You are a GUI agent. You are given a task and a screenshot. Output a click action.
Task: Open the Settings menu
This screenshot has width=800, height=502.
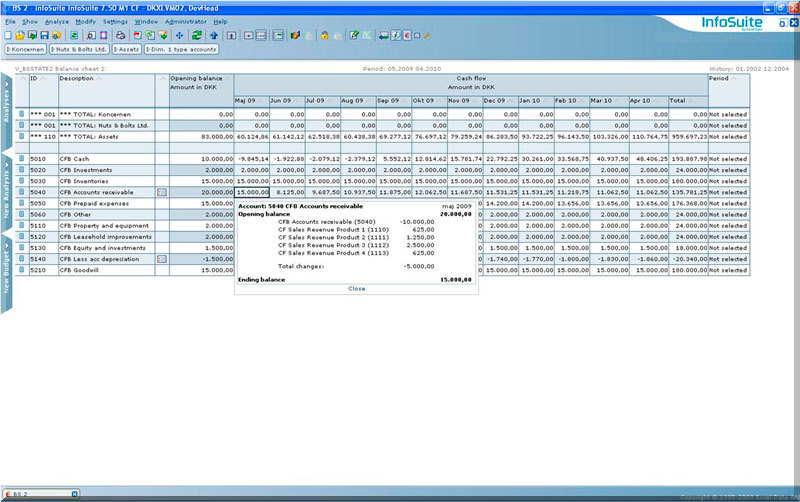coord(115,22)
